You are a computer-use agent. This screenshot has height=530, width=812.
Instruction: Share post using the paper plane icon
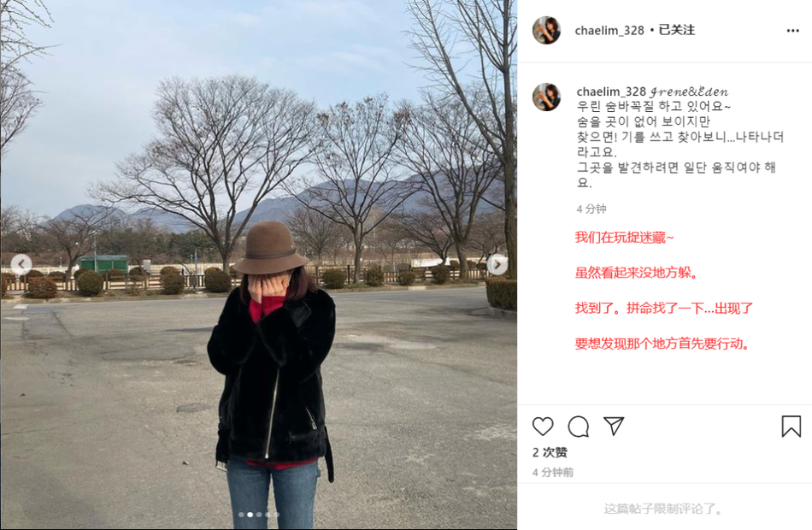614,426
